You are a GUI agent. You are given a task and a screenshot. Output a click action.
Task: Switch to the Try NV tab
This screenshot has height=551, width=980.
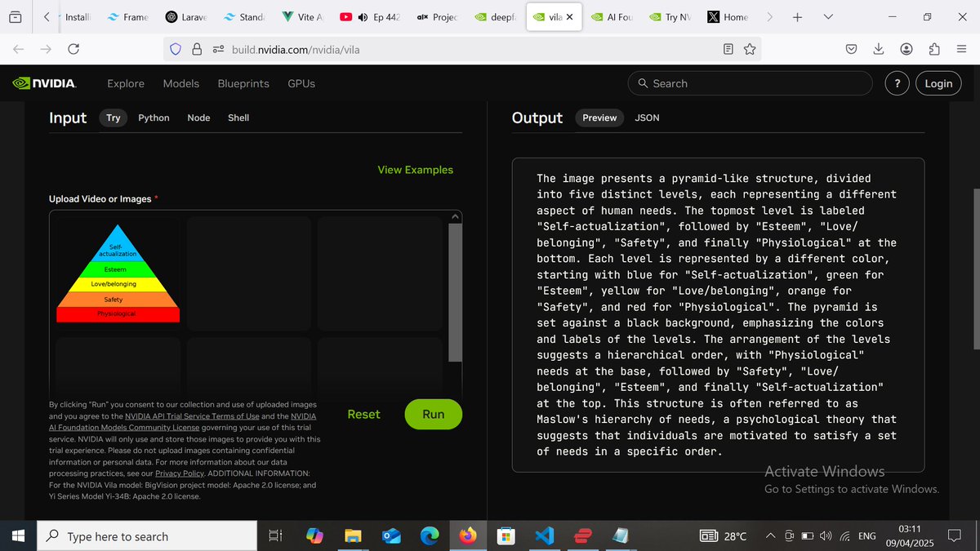point(670,16)
